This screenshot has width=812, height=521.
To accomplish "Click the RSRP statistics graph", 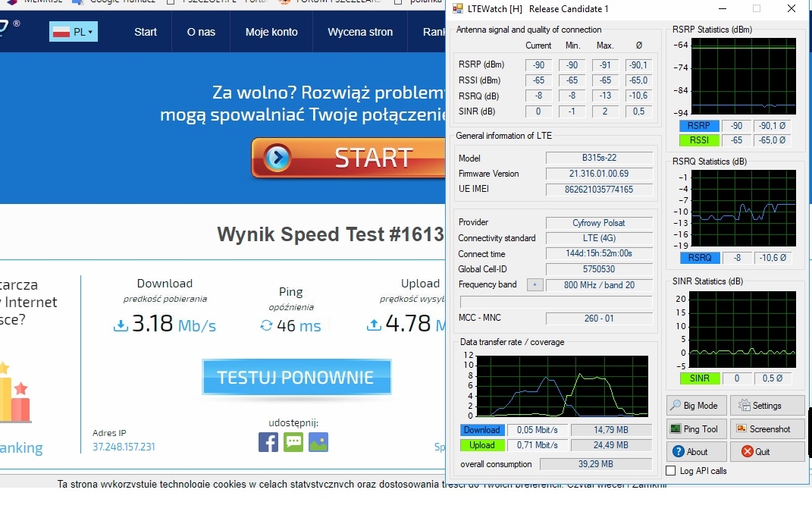I will (x=744, y=76).
